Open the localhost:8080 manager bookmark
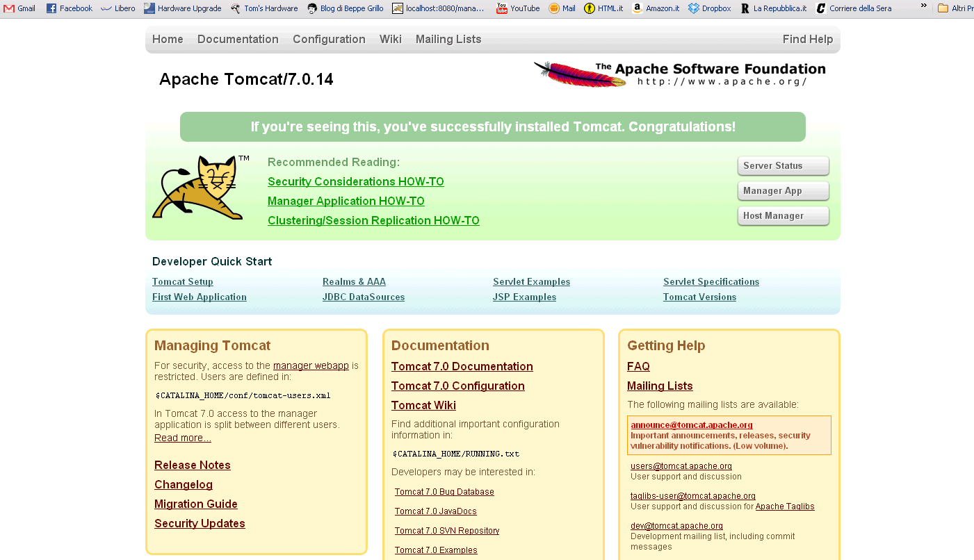This screenshot has height=560, width=974. (439, 8)
